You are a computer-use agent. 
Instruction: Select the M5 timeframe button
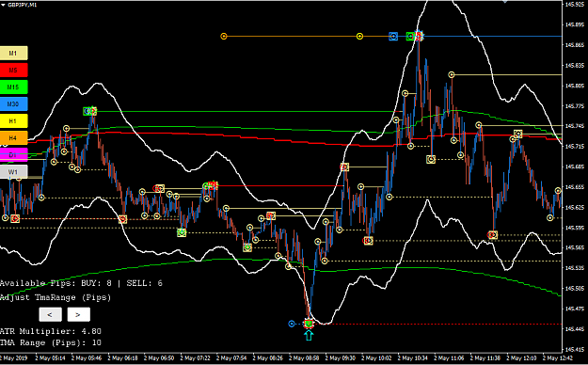click(13, 71)
